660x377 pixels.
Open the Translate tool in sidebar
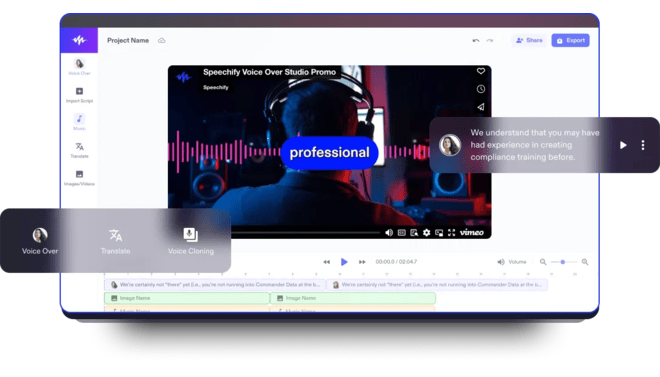[x=79, y=150]
